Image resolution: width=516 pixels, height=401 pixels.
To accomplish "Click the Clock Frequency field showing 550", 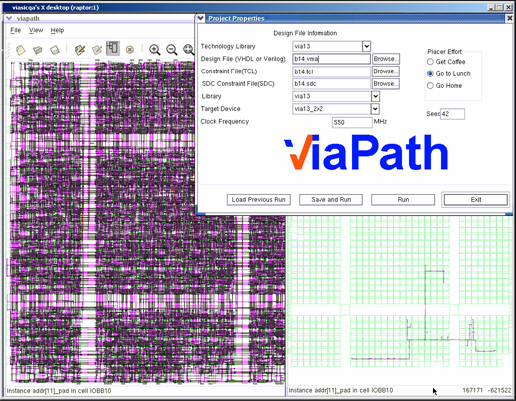I will click(352, 122).
